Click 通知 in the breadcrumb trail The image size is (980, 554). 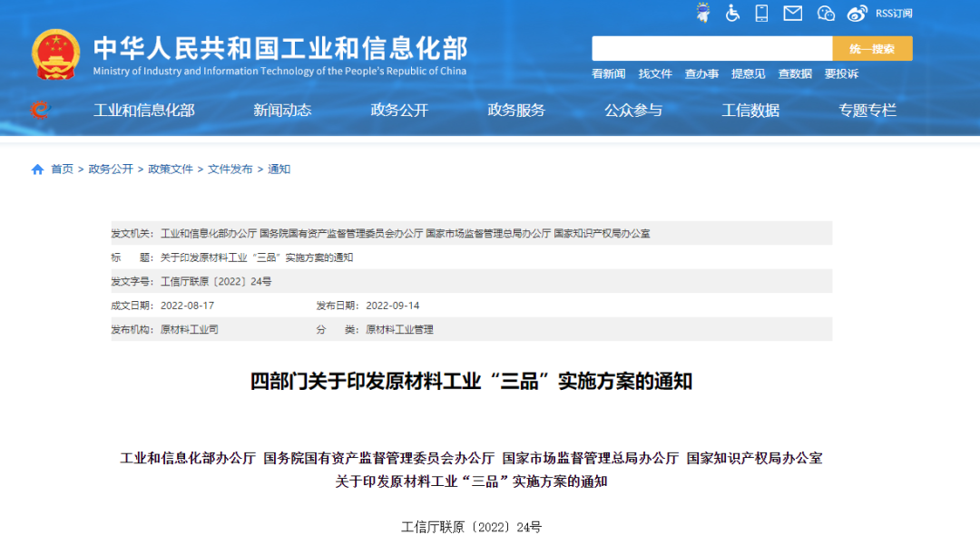pos(279,169)
